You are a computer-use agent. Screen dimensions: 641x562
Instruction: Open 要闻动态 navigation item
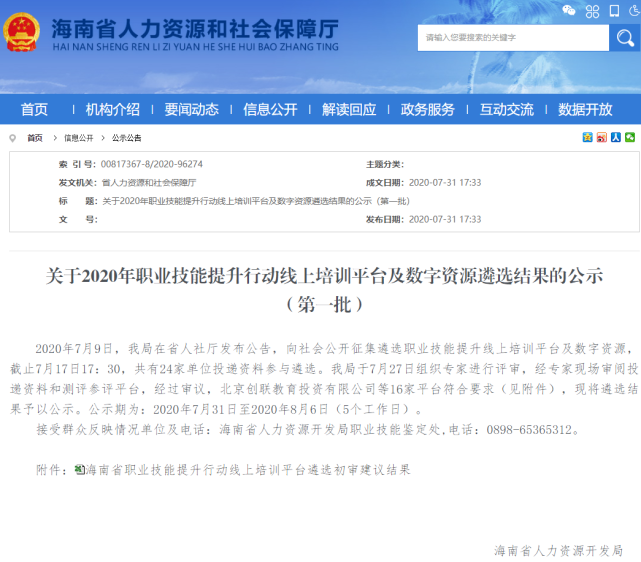(191, 110)
